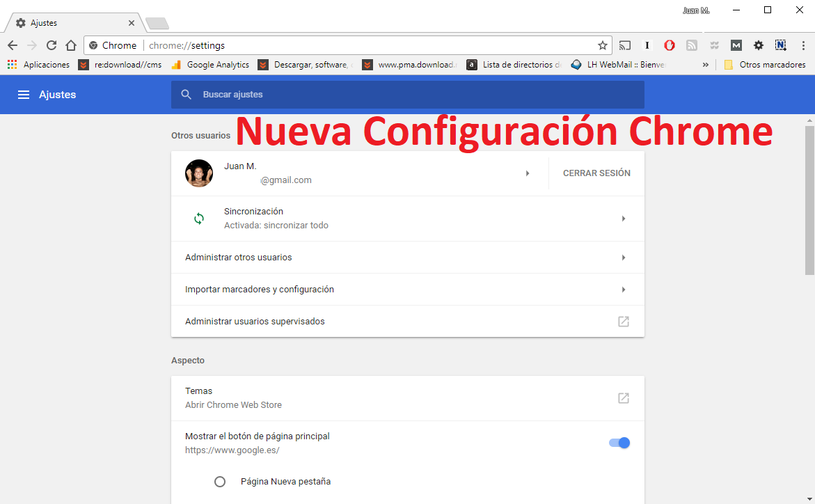Screen dimensions: 815x504
Task: Click the '@gmail.com' account email
Action: (x=286, y=180)
